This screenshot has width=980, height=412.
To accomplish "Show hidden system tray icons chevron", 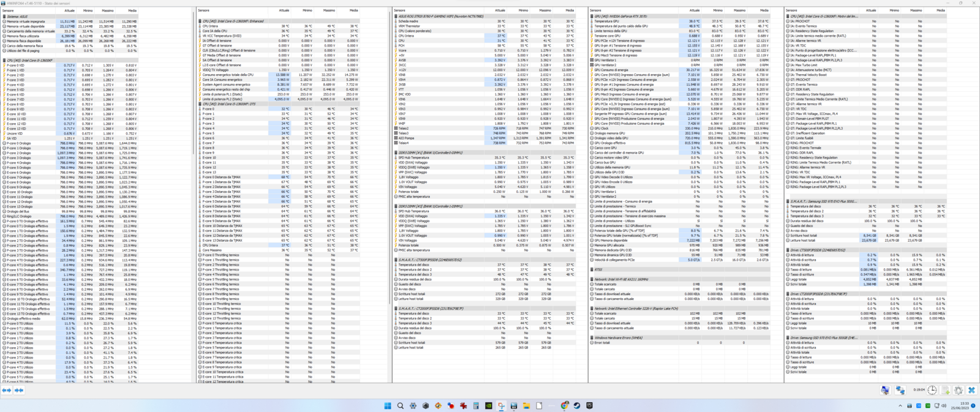I will click(x=900, y=405).
